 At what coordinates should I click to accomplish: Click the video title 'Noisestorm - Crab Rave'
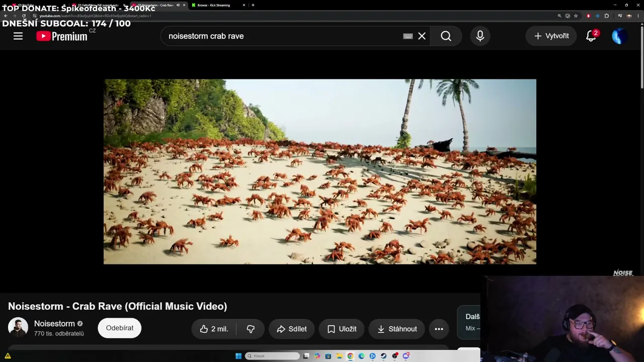(117, 306)
